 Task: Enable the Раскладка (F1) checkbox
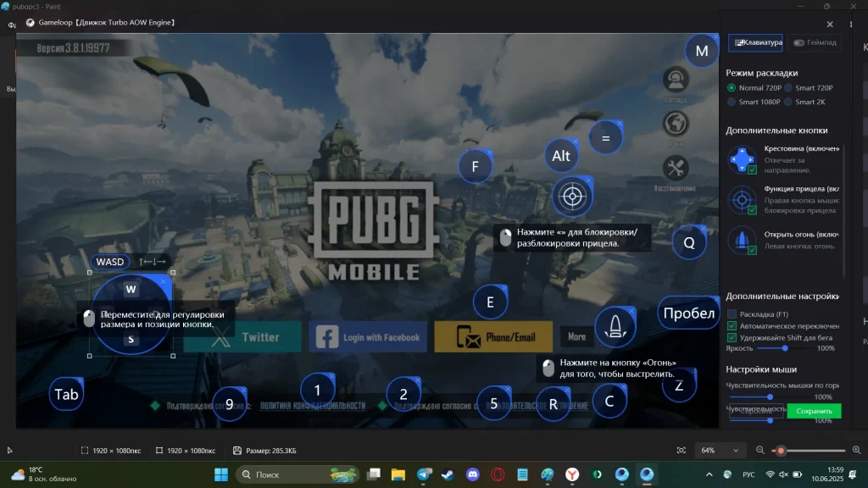click(x=732, y=314)
